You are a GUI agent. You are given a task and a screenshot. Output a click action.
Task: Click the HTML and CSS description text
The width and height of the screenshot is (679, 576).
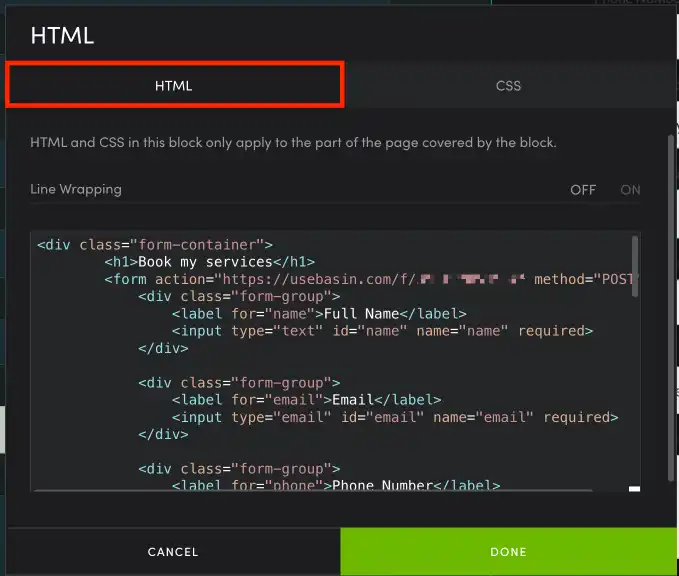pyautogui.click(x=293, y=143)
